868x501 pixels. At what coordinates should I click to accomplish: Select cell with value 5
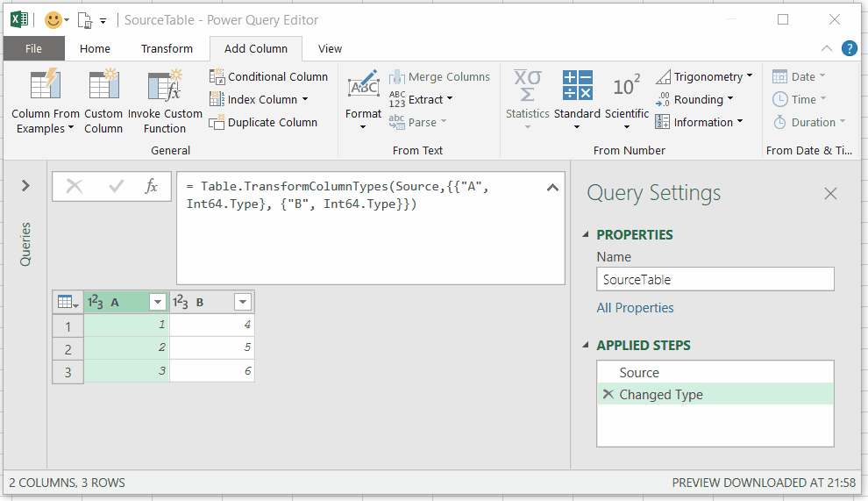point(211,347)
